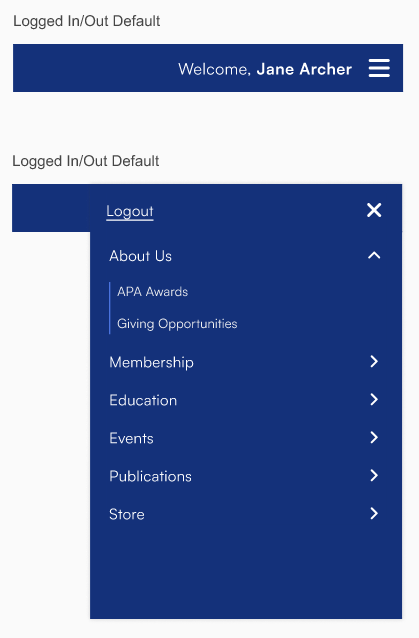Open the Giving Opportunities submenu item

[177, 324]
